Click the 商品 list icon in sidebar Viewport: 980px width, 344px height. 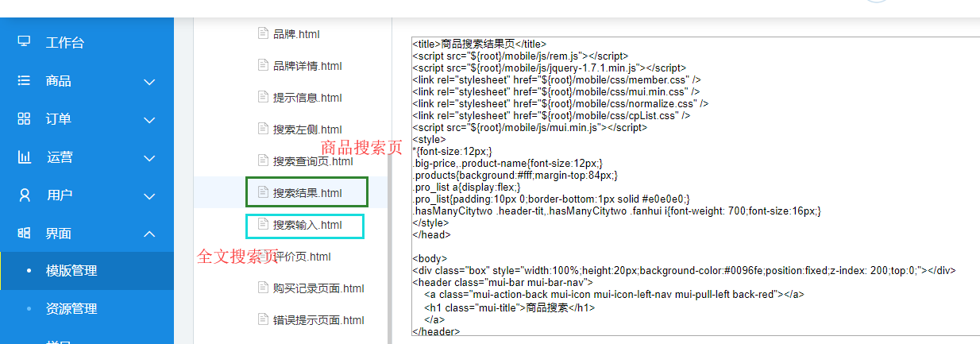24,80
